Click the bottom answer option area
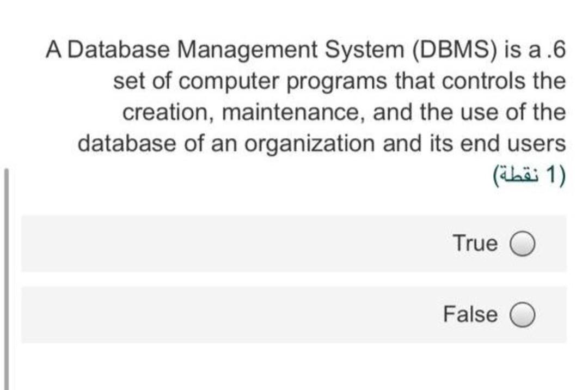This screenshot has height=390, width=588. click(x=294, y=314)
